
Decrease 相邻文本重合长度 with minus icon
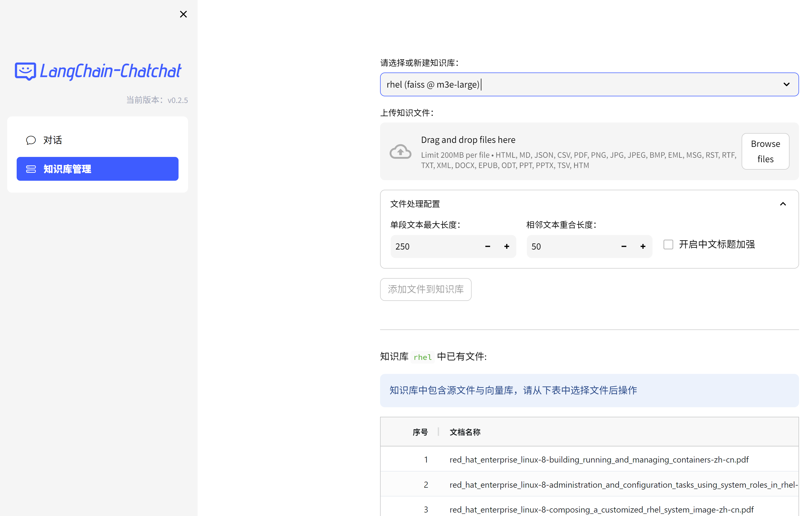(623, 247)
